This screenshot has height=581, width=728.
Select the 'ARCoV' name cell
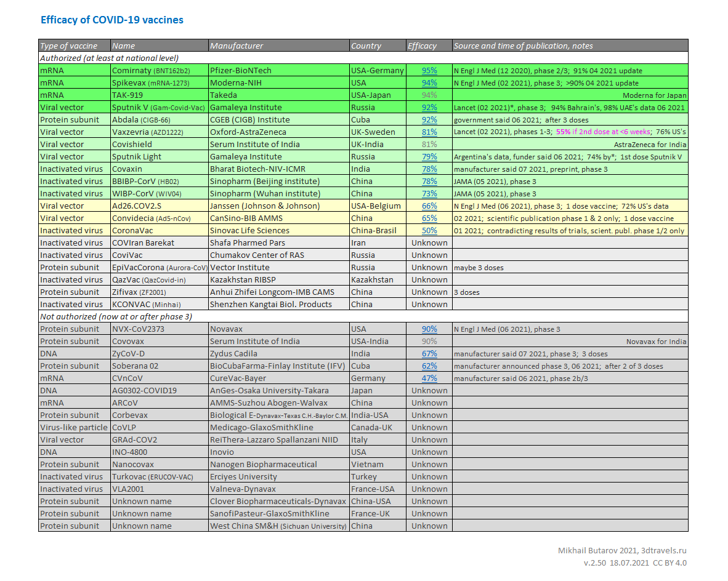coord(160,403)
